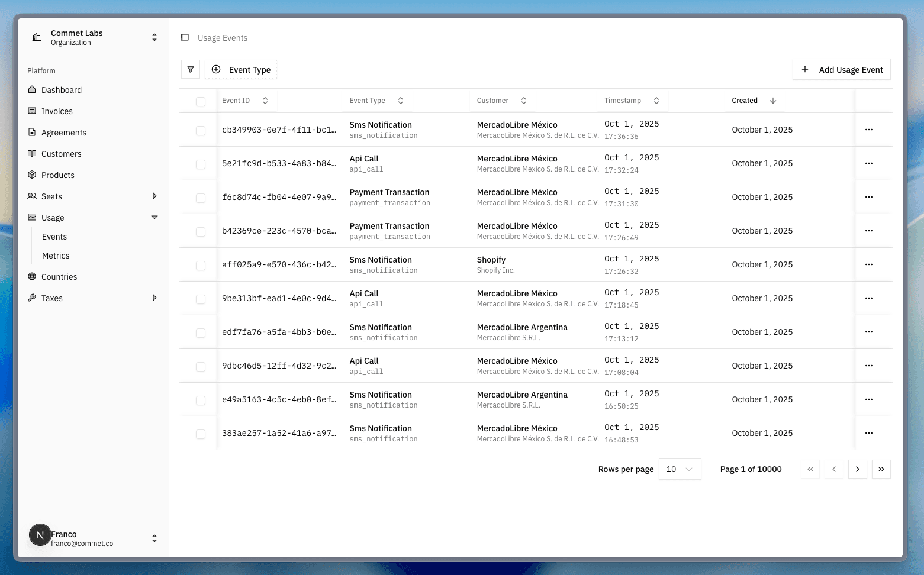The height and width of the screenshot is (575, 924).
Task: Select the first Sms Notification row's checkbox
Action: tap(199, 130)
